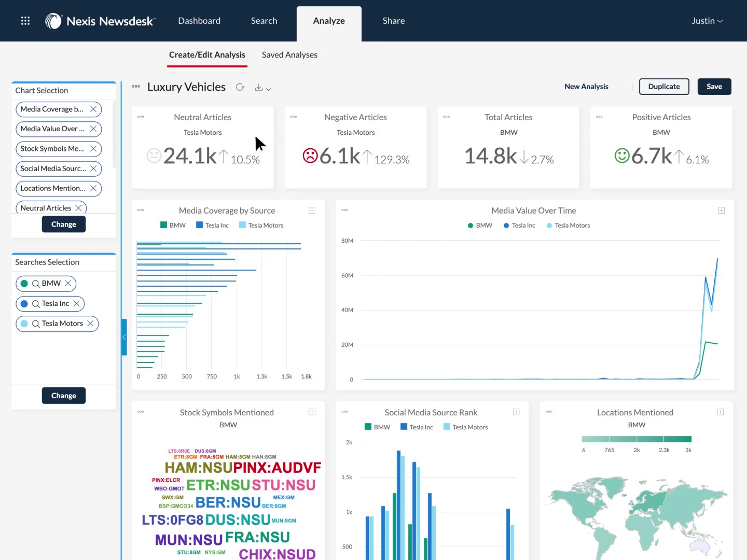The height and width of the screenshot is (560, 747).
Task: Open Social Media Source Rank options menu
Action: (345, 412)
